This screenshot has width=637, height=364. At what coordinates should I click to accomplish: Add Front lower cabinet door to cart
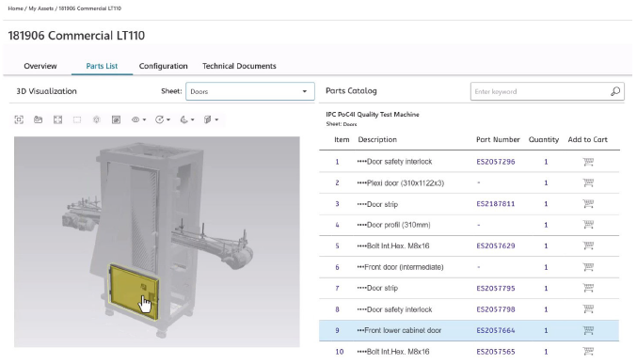[x=588, y=330]
